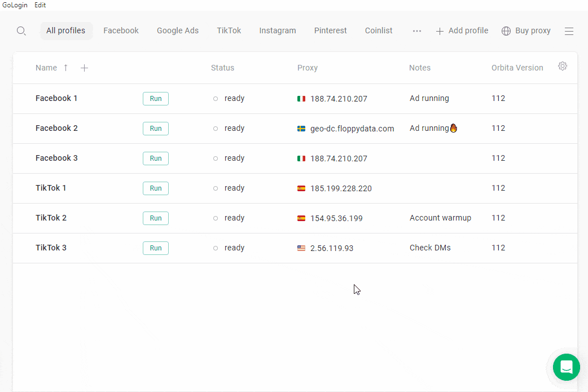Click proxy 2.56.119.93
This screenshot has height=392, width=588.
(x=332, y=248)
